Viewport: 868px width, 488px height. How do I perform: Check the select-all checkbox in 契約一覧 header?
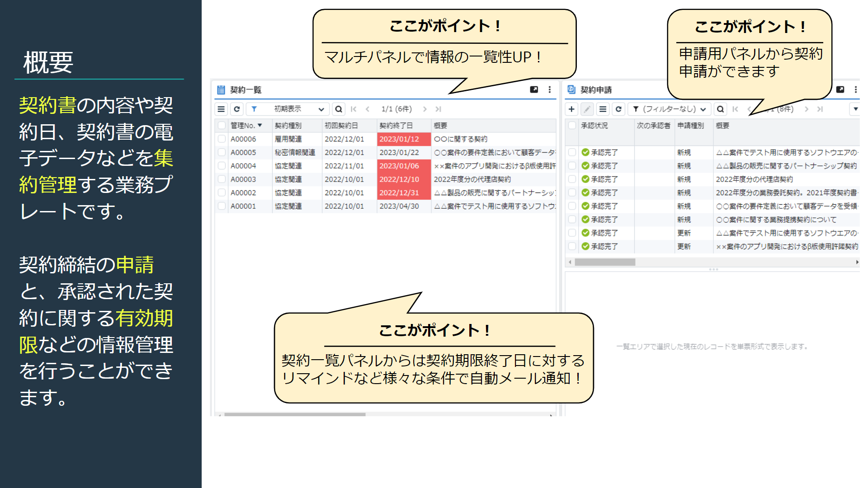coord(221,126)
